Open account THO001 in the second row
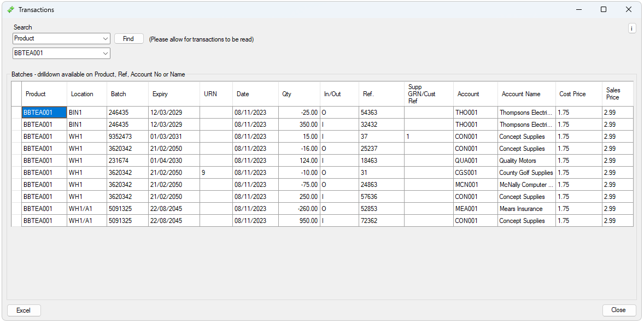644x323 pixels. 466,125
